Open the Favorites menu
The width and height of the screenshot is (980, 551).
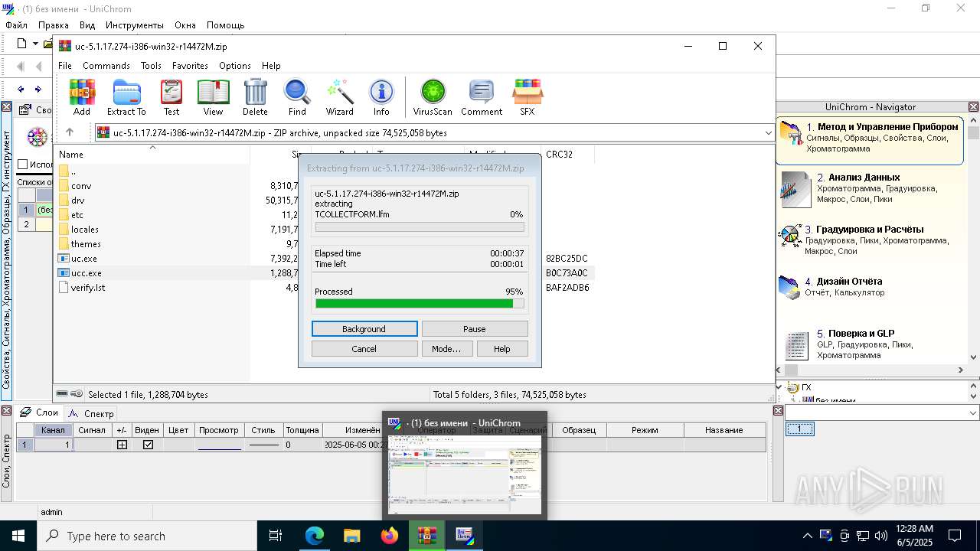[190, 66]
